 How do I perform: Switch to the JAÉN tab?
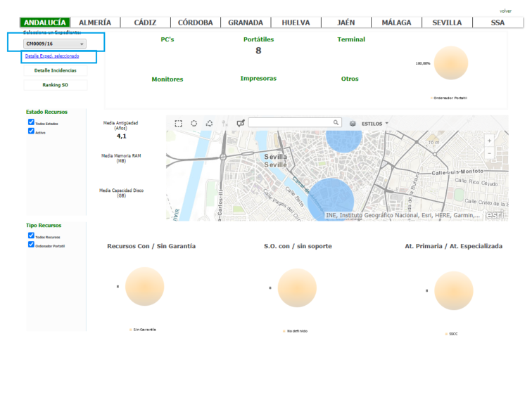tap(346, 22)
